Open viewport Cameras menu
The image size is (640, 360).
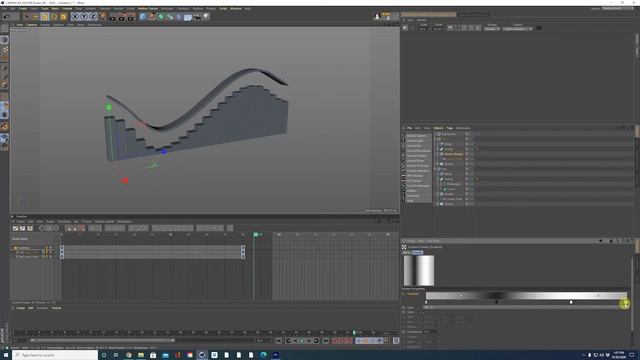coord(31,24)
